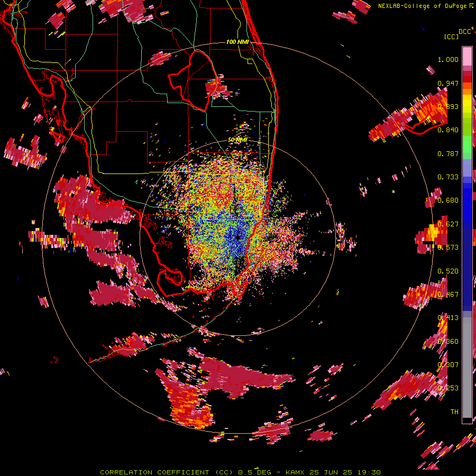Click the 25 JUN 25 date text
Viewport: 476px width, 476px height.
click(x=331, y=472)
